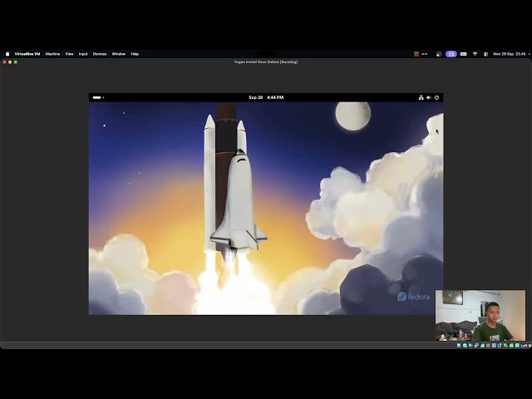Click VirtualBox USB devices status icon
This screenshot has height=399, width=532.
(482, 346)
